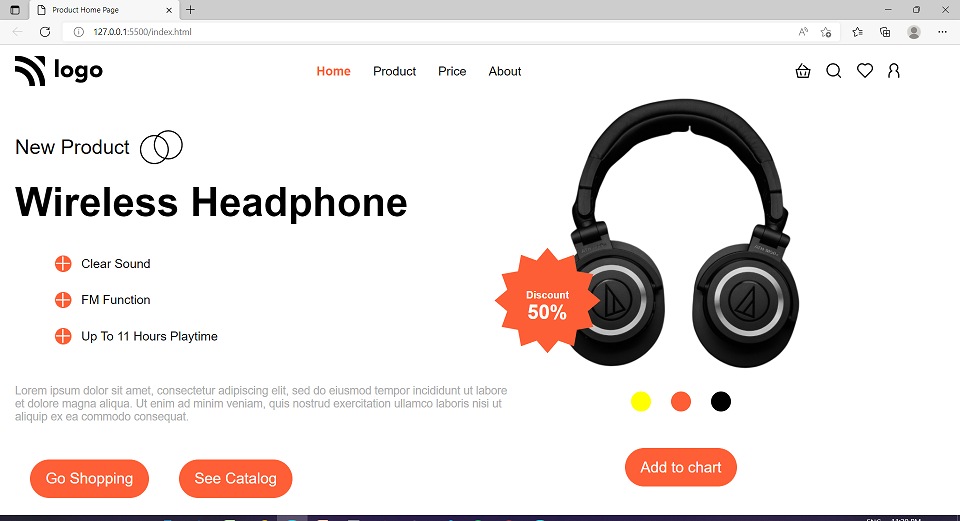Refresh the page with reload icon
The image size is (960, 521).
[45, 32]
